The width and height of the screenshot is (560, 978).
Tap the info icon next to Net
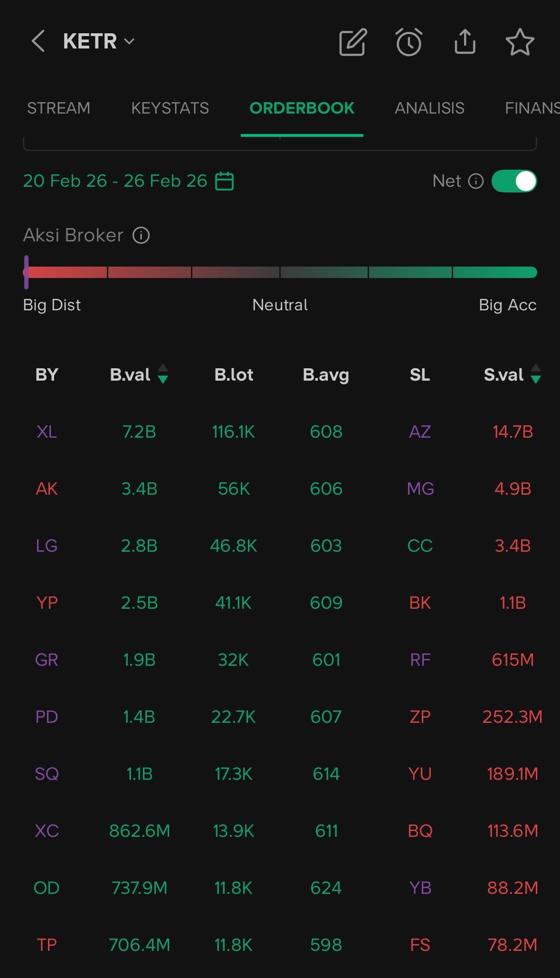[476, 181]
